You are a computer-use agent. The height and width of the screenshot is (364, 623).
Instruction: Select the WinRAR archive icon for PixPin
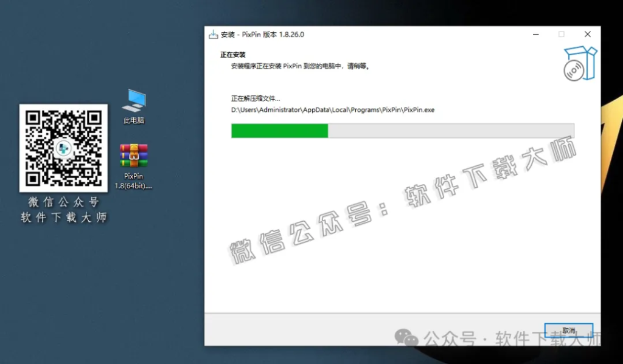coord(133,157)
